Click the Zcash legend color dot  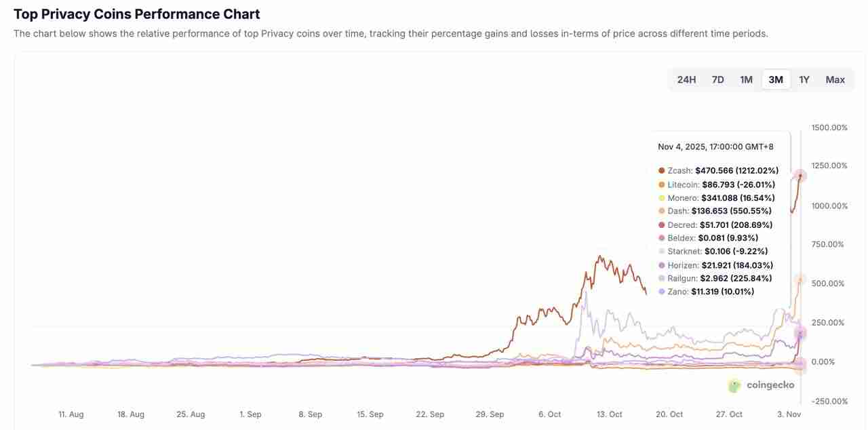[x=661, y=170]
